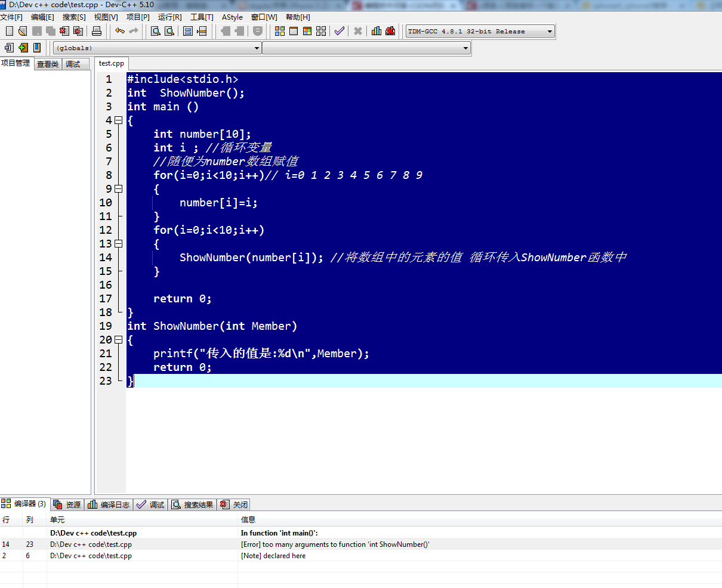Select the 调试 bottom panel tab
This screenshot has width=722, height=588.
click(150, 505)
